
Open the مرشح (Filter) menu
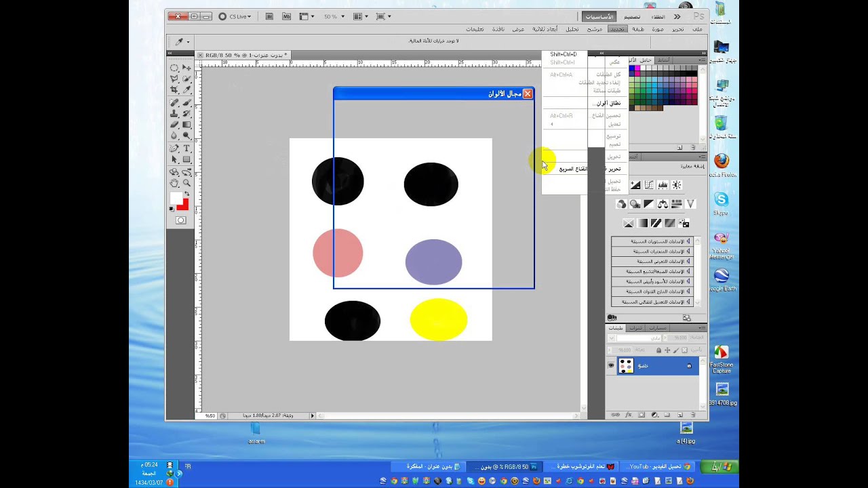(595, 29)
